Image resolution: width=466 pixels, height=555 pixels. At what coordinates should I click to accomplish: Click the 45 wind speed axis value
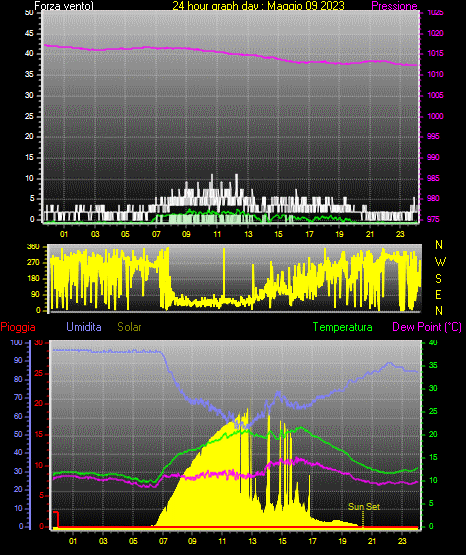[29, 33]
